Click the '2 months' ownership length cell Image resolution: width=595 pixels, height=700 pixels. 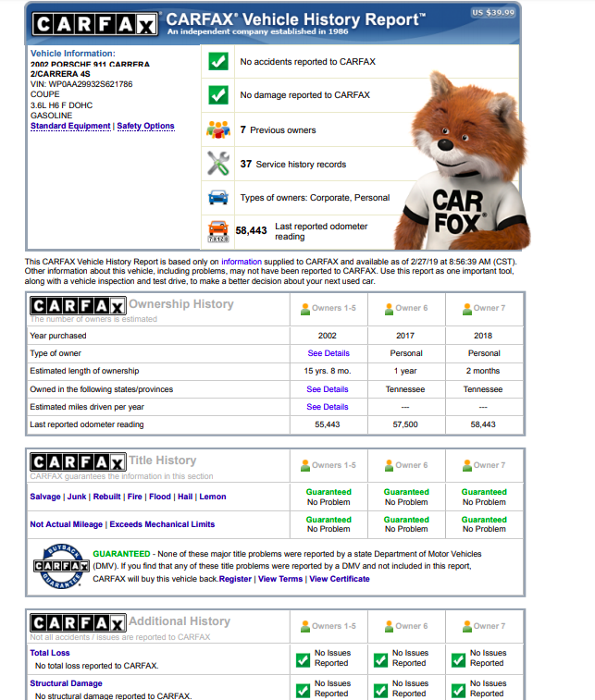(x=483, y=371)
